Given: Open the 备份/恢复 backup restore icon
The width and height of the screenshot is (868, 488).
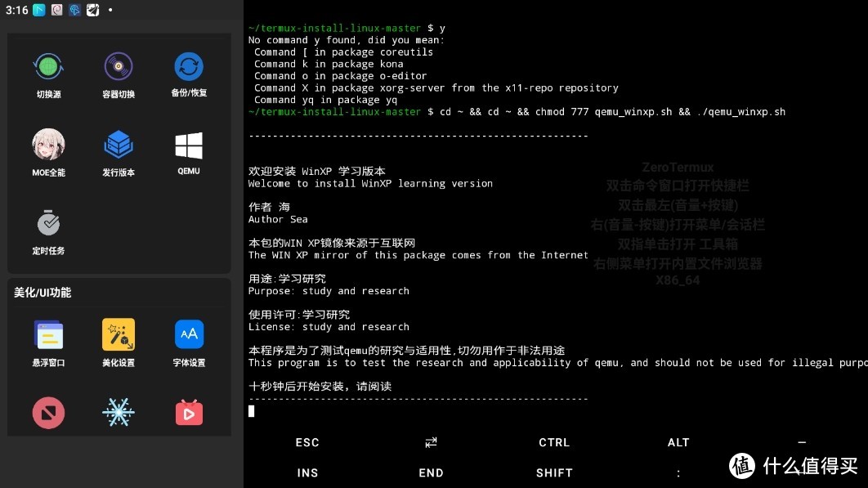Looking at the screenshot, I should [189, 67].
